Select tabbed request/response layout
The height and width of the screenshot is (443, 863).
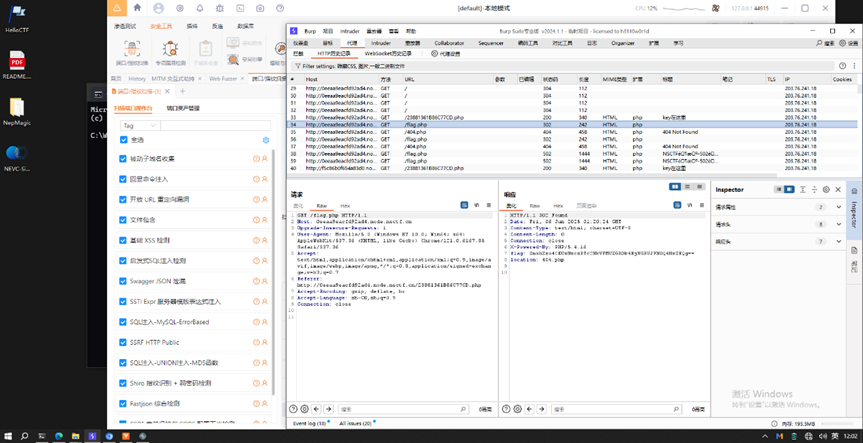(x=700, y=187)
